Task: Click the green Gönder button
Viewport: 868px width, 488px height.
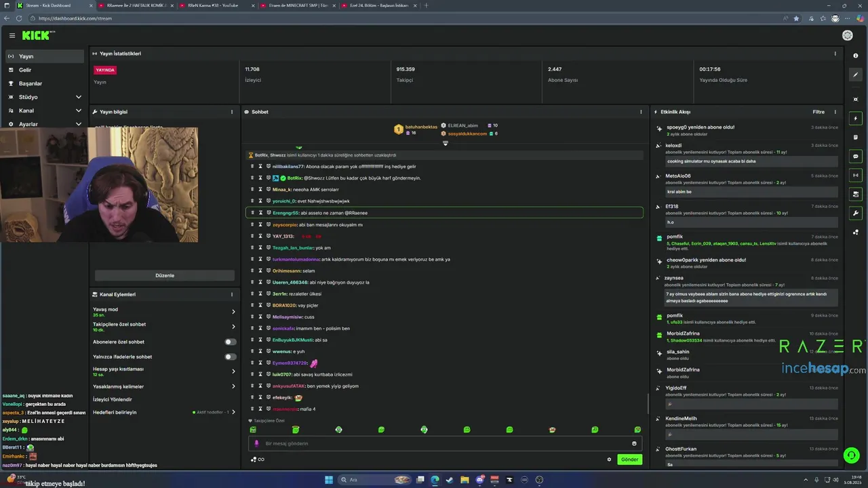Action: coord(629,460)
